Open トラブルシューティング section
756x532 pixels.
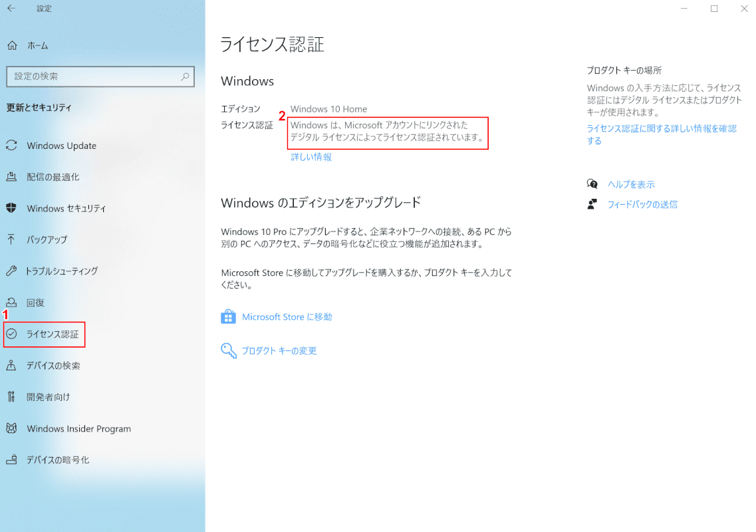pos(62,271)
